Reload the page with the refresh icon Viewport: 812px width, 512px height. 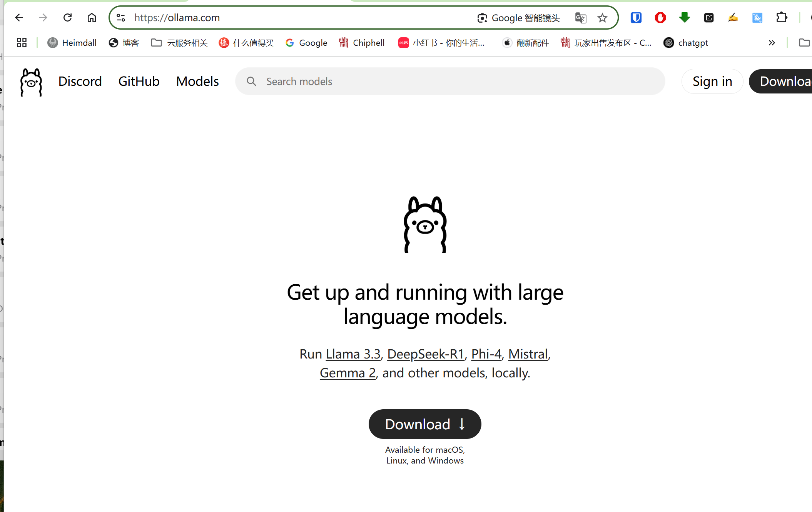click(x=68, y=18)
